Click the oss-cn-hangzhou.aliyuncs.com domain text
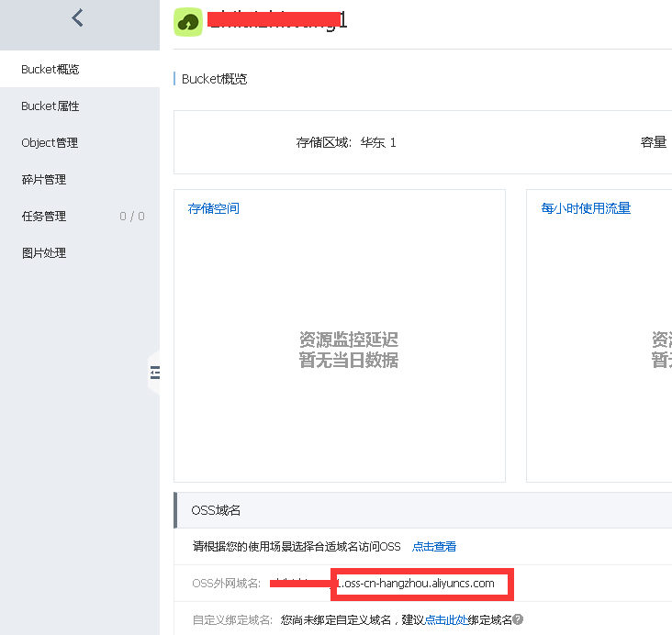 tap(420, 584)
